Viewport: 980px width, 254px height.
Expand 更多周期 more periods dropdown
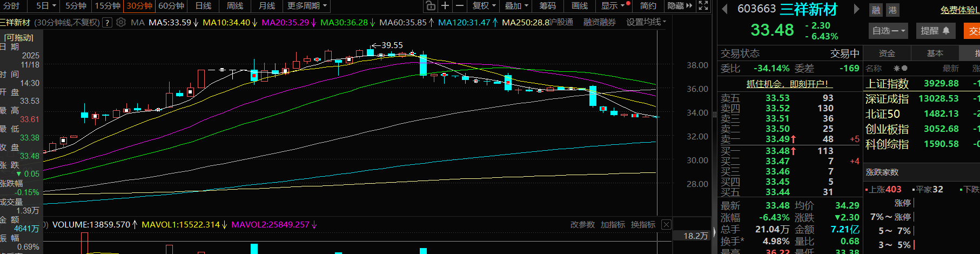307,6
